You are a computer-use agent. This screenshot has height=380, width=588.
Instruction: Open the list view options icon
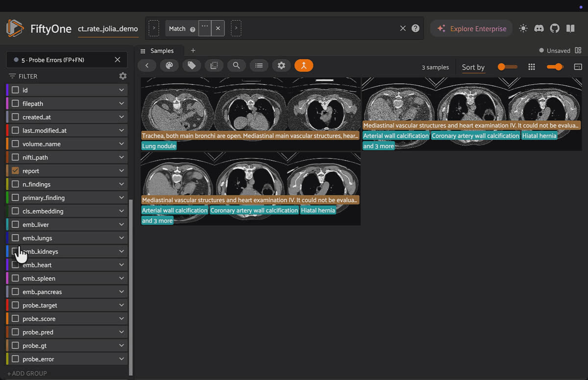point(259,66)
